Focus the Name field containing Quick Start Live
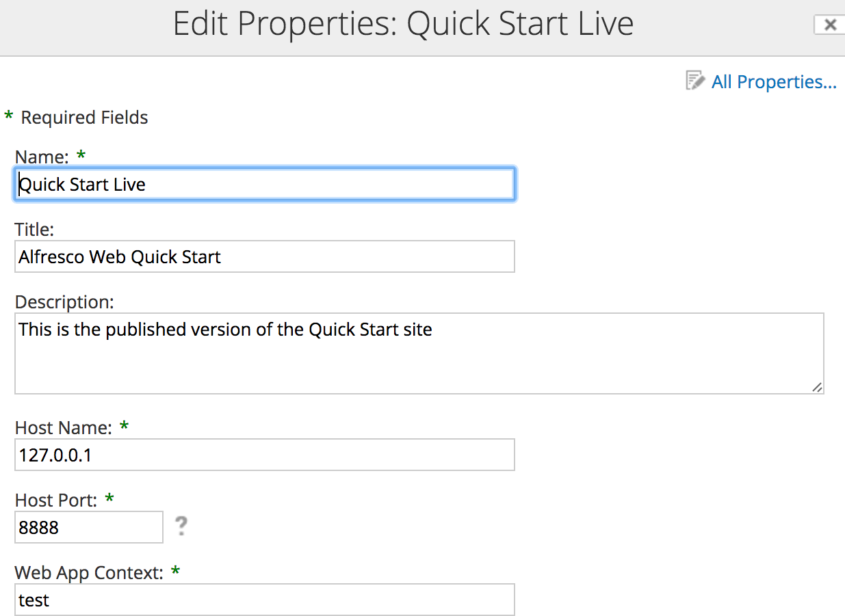The width and height of the screenshot is (845, 616). 264,185
